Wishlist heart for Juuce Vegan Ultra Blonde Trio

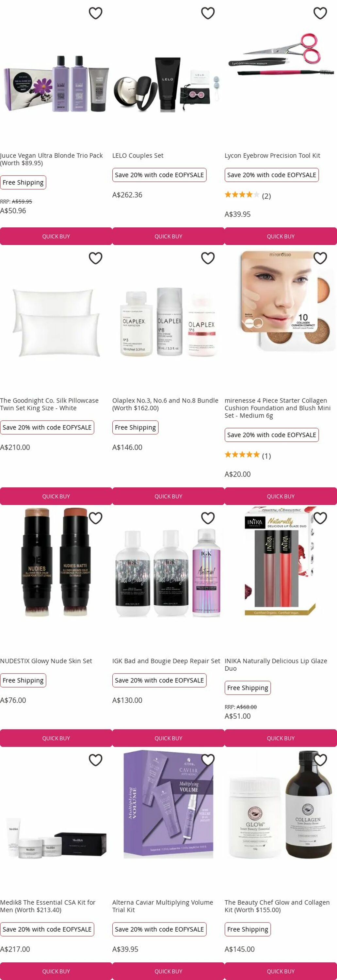(x=95, y=13)
